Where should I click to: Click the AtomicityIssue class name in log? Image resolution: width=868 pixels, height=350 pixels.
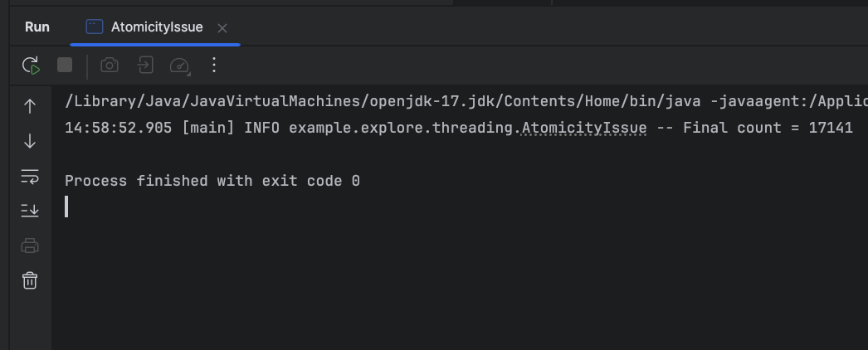[584, 128]
